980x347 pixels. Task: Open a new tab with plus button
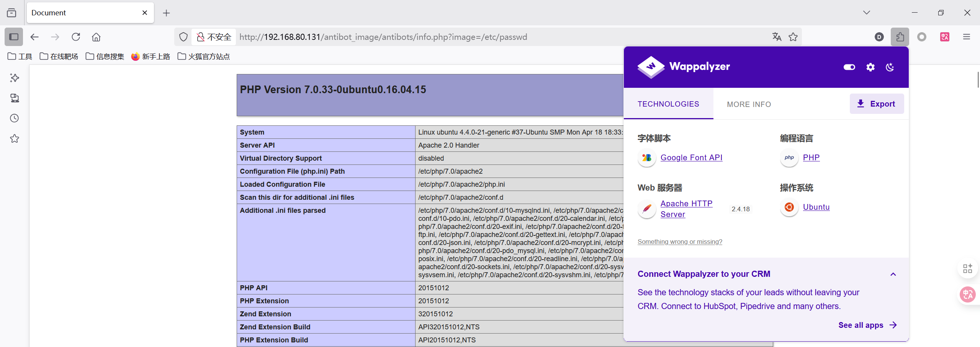pos(166,13)
